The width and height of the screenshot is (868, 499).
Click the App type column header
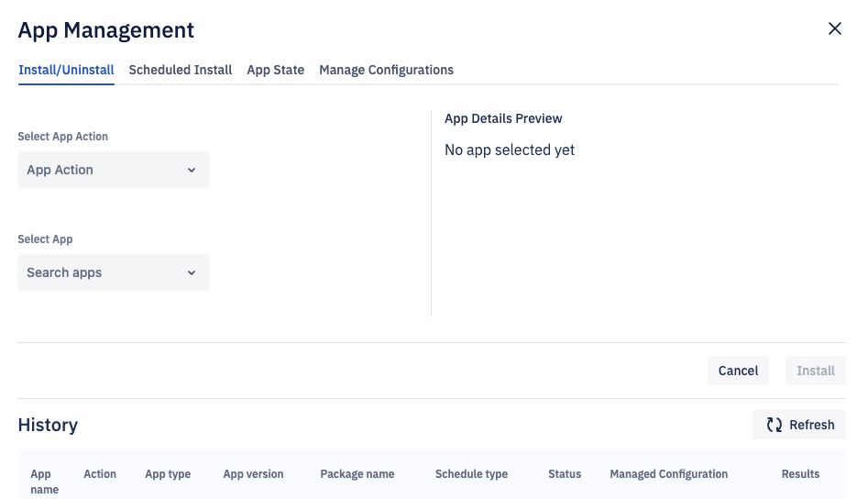point(168,474)
